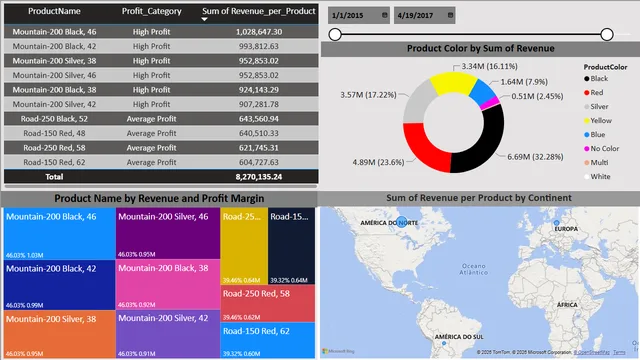This screenshot has width=640, height=360.
Task: Select row Mountain-200 Silver, 46 in table
Action: 161,75
